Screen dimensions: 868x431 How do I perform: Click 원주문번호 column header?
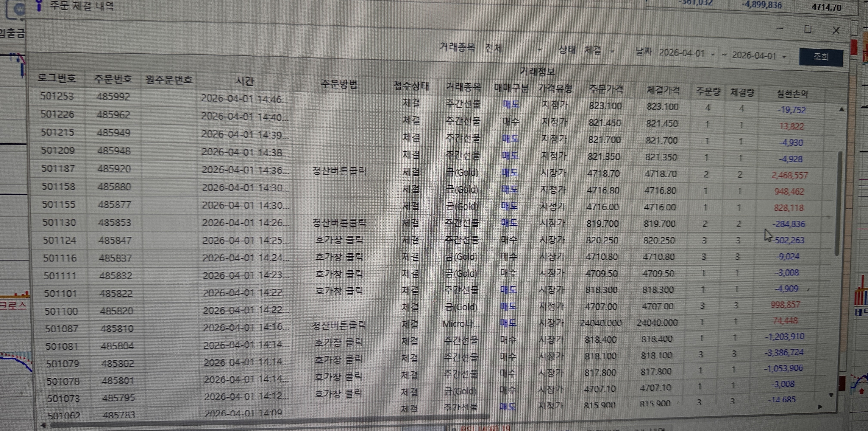point(169,80)
